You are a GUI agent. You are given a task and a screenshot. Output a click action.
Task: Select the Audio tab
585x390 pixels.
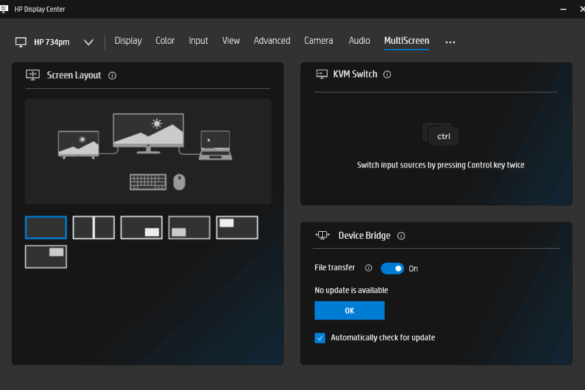pyautogui.click(x=359, y=40)
